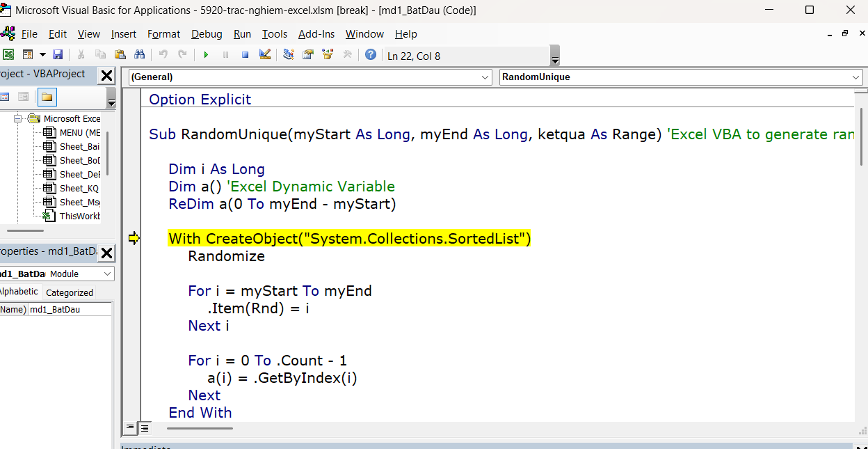Select Sheet_KQ item in project tree
The width and height of the screenshot is (868, 449).
click(71, 188)
